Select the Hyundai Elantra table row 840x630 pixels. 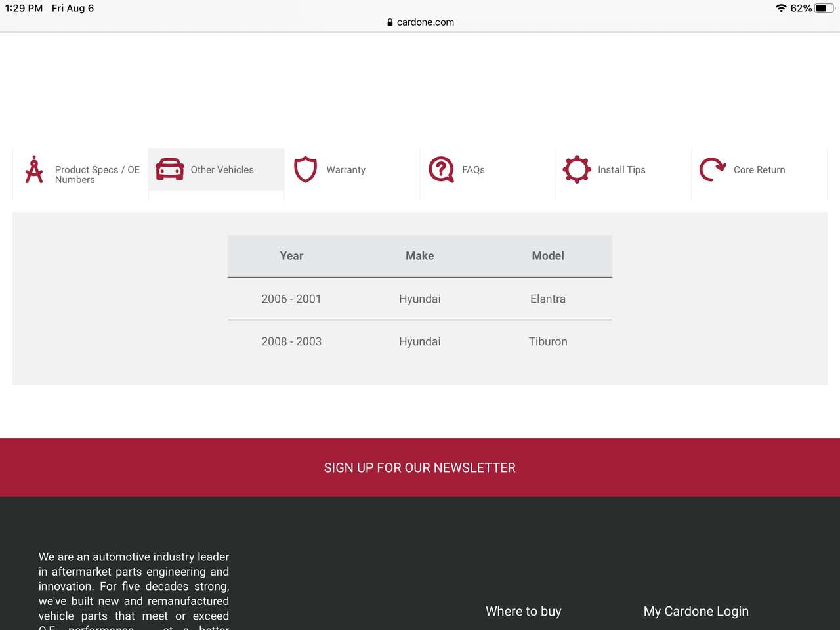pyautogui.click(x=420, y=299)
